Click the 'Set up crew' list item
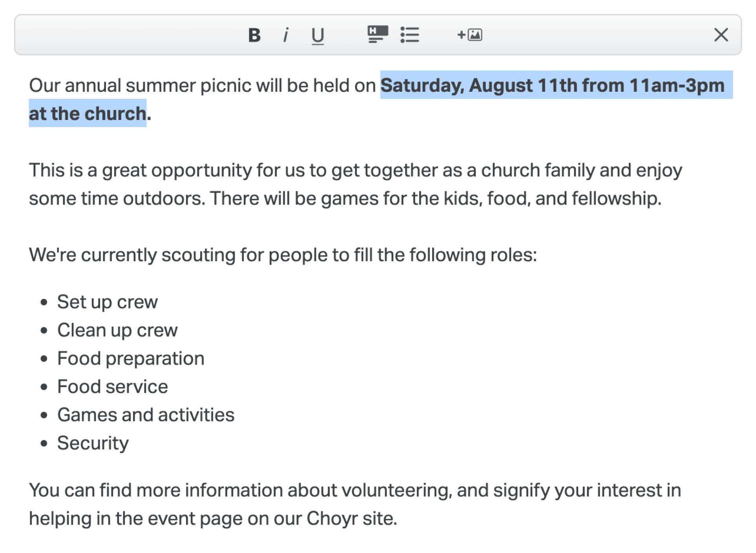The height and width of the screenshot is (553, 756). coord(107,302)
